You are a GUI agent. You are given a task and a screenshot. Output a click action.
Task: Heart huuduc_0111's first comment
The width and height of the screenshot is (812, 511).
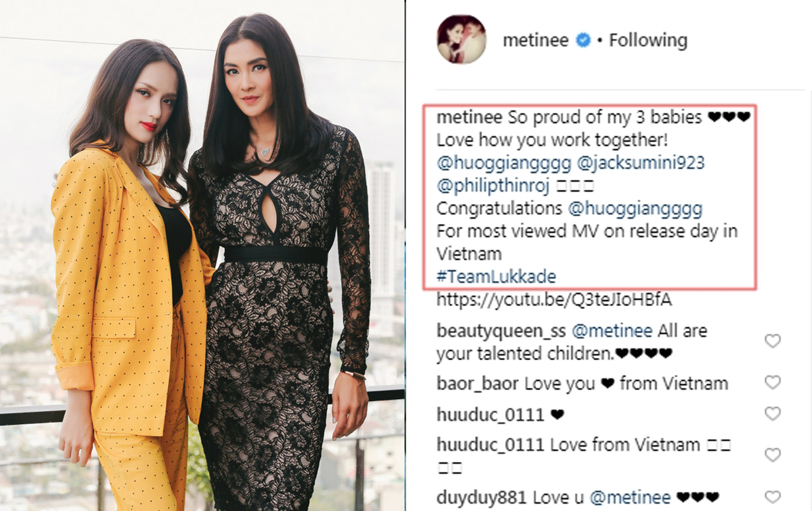pos(772,414)
